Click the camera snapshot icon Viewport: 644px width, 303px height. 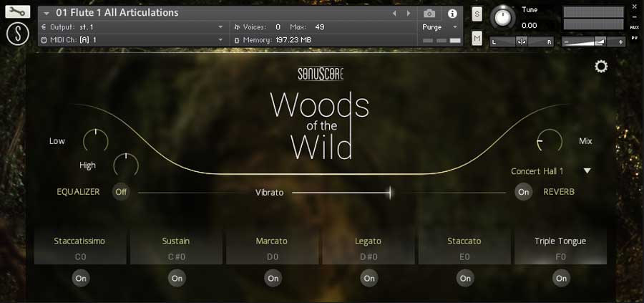429,14
